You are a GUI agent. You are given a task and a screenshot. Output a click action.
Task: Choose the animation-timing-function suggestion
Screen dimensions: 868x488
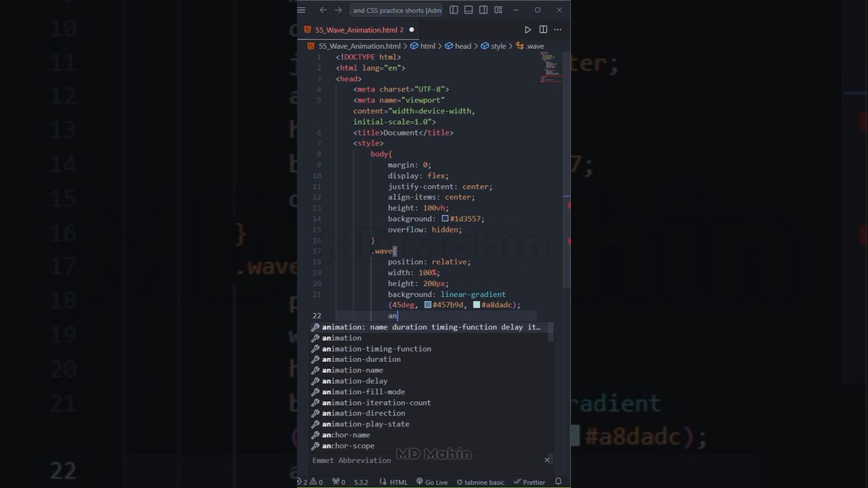431,349
